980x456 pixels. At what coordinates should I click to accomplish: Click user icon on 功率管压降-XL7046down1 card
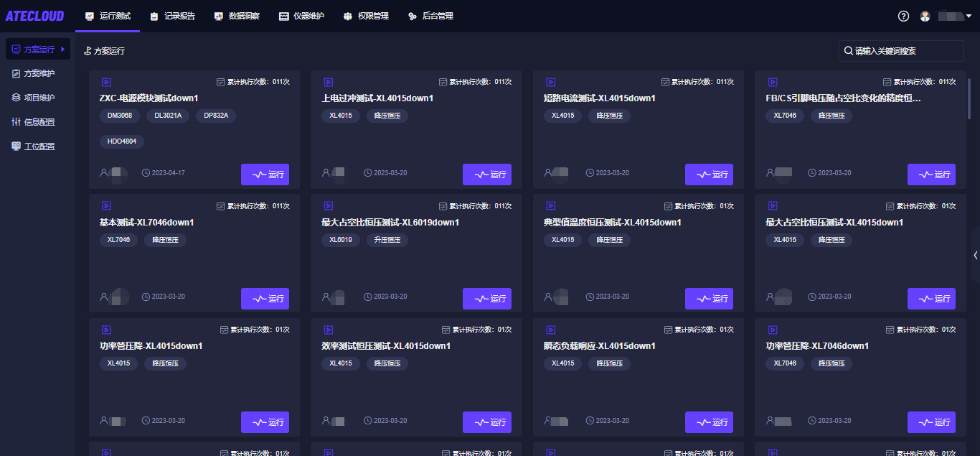point(771,420)
